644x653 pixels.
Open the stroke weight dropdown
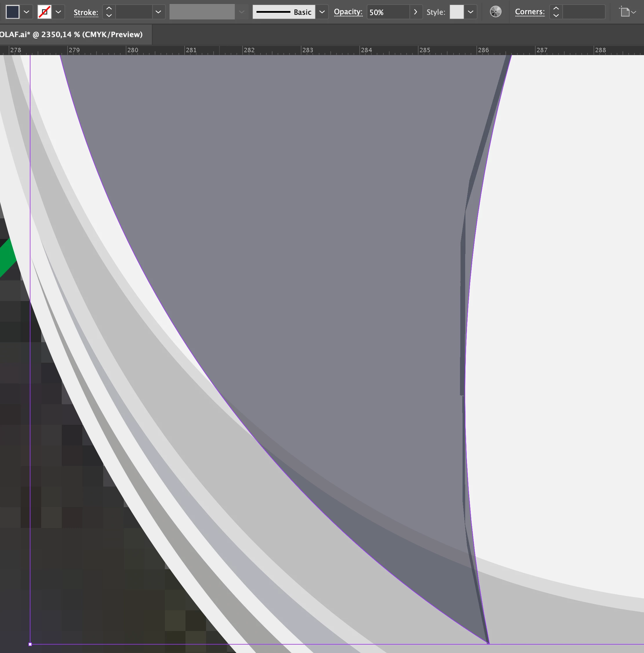[158, 12]
